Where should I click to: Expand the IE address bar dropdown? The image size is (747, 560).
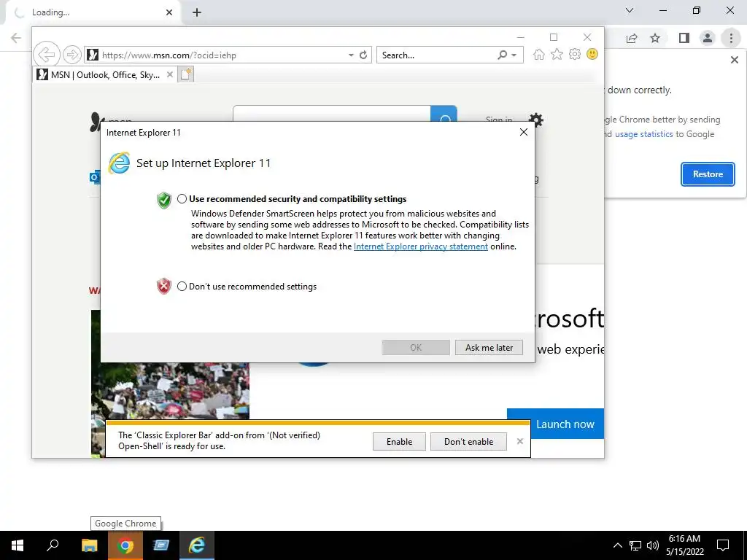351,55
